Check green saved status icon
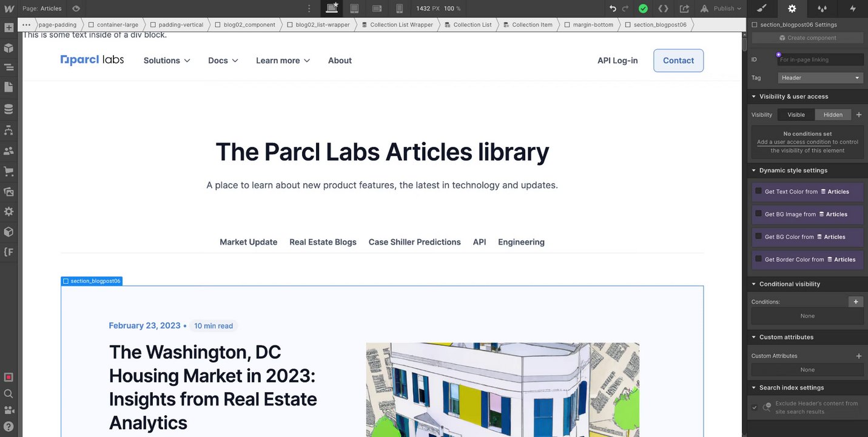This screenshot has height=437, width=868. click(x=643, y=8)
